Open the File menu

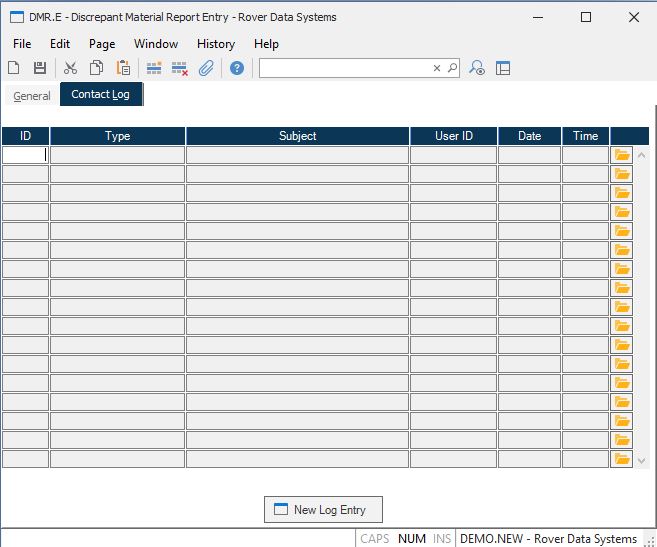[x=22, y=44]
